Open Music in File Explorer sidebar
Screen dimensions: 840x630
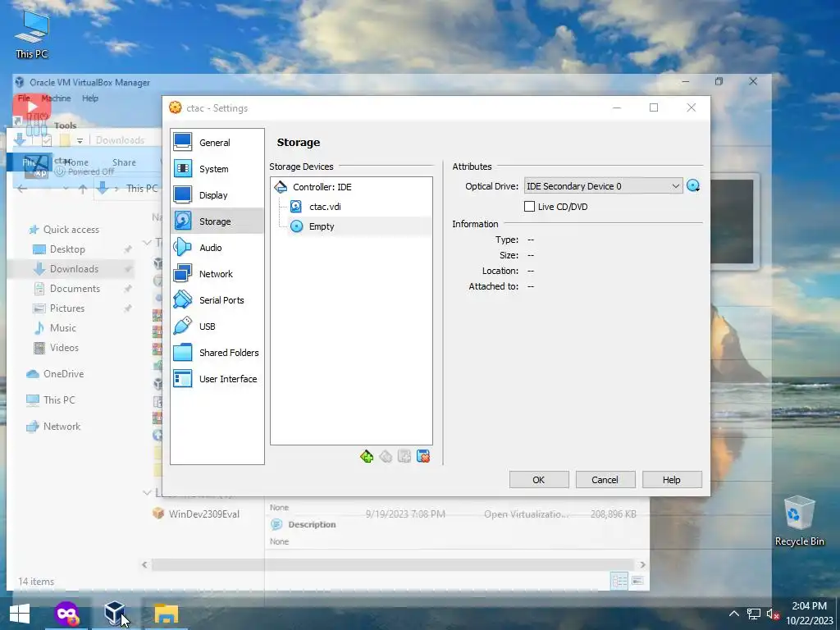coord(62,328)
